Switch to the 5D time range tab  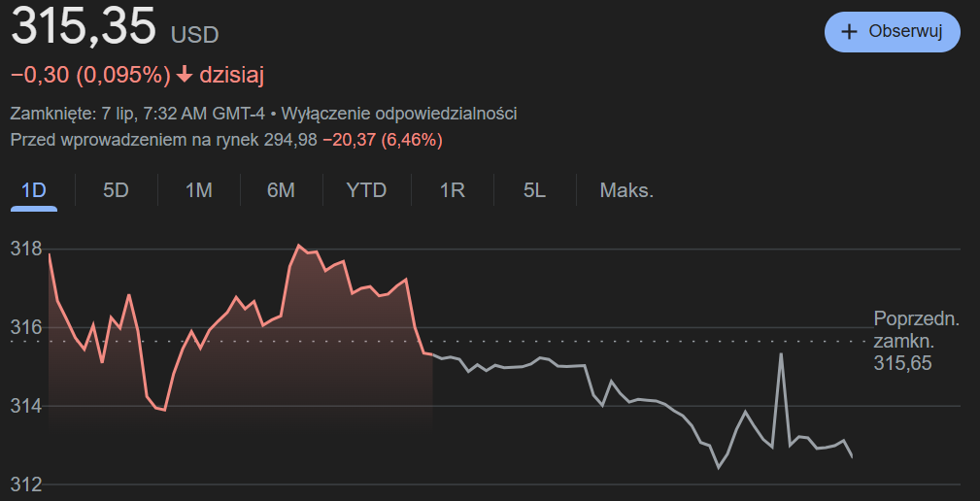(x=116, y=190)
